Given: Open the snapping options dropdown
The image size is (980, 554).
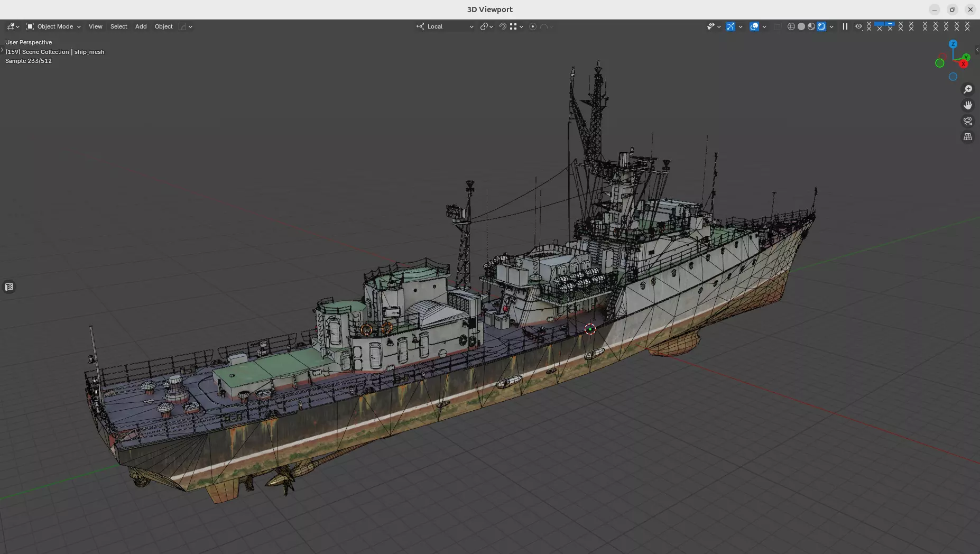Looking at the screenshot, I should (x=516, y=26).
